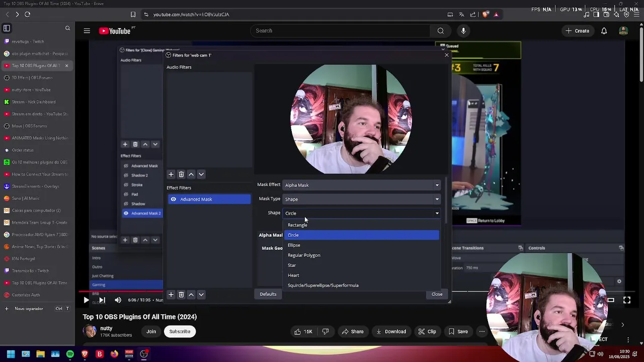The width and height of the screenshot is (644, 362).
Task: Click the Defaults button in the filters dialog
Action: 268,294
